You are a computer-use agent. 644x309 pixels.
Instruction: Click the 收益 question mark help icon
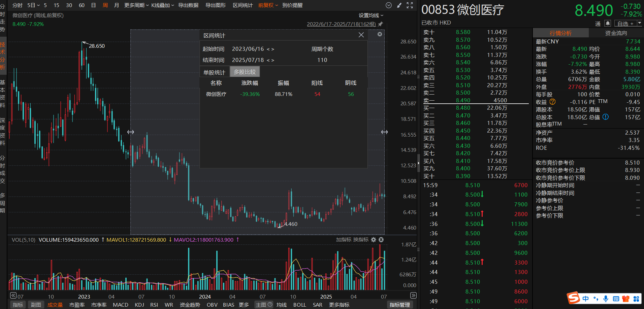pos(552,102)
